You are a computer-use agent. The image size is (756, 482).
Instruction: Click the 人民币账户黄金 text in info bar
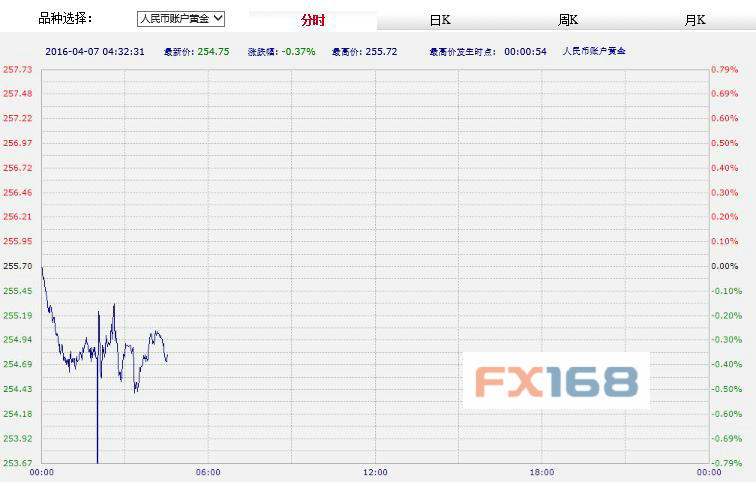593,50
